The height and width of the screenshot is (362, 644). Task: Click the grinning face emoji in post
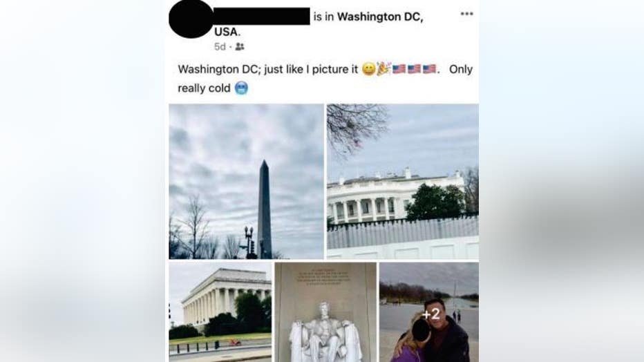[x=369, y=69]
